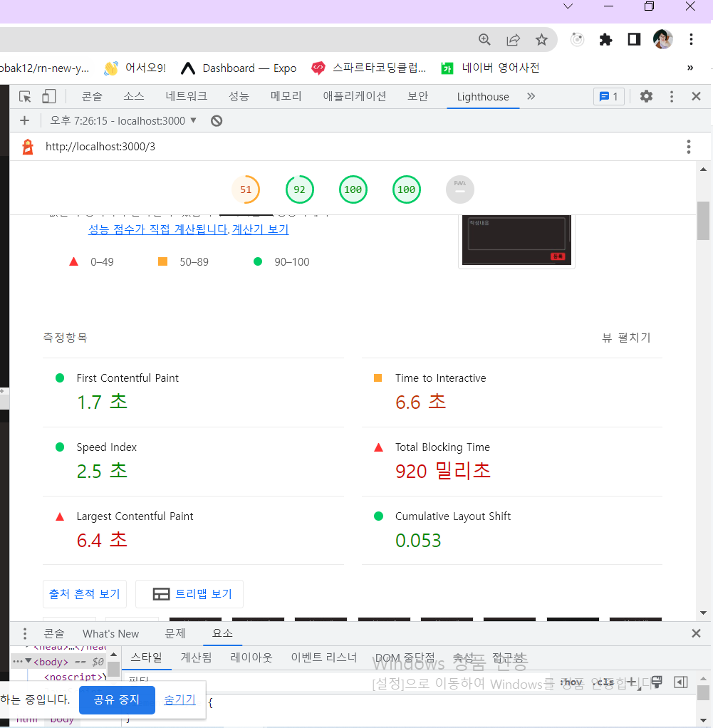Click the 공유 중지 button
The height and width of the screenshot is (728, 713).
[x=117, y=700]
